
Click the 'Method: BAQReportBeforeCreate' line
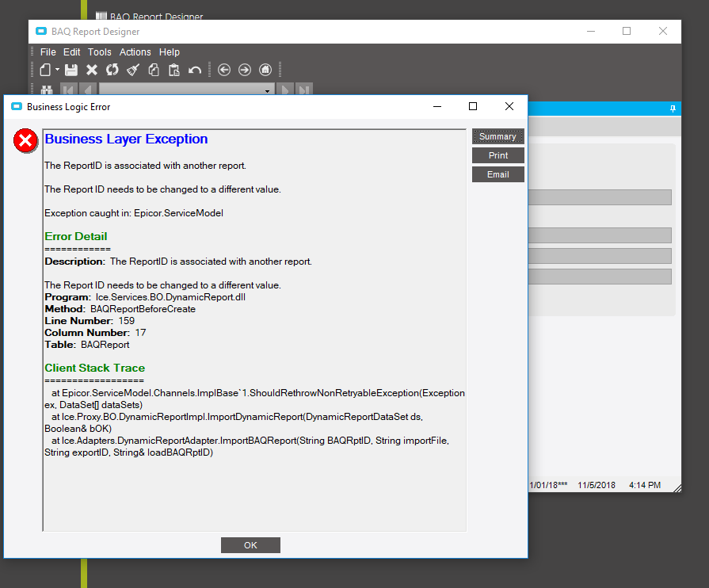coord(120,309)
